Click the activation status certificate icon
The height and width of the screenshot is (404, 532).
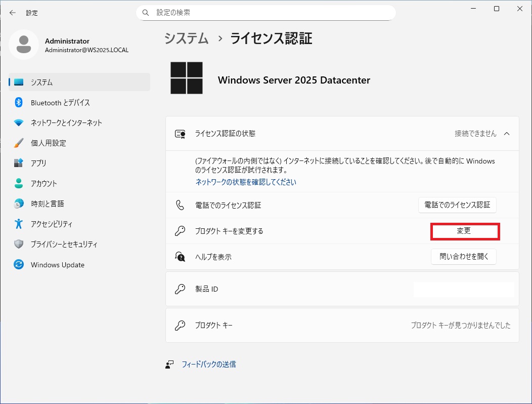(180, 134)
